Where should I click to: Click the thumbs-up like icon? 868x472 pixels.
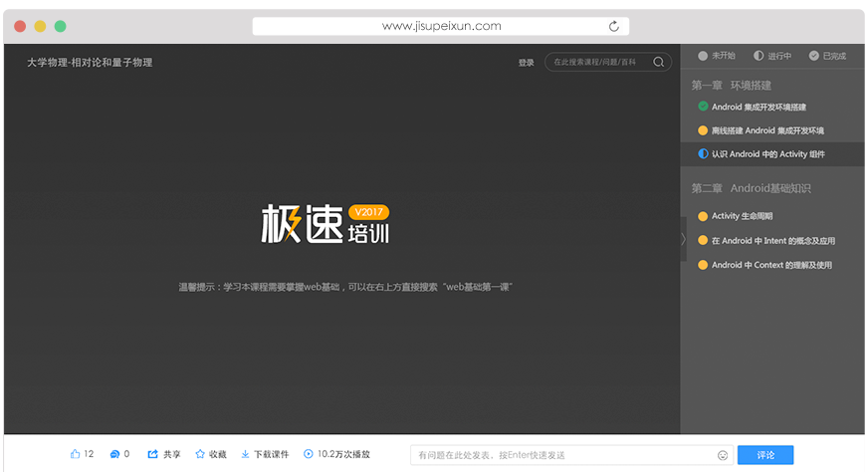(76, 454)
